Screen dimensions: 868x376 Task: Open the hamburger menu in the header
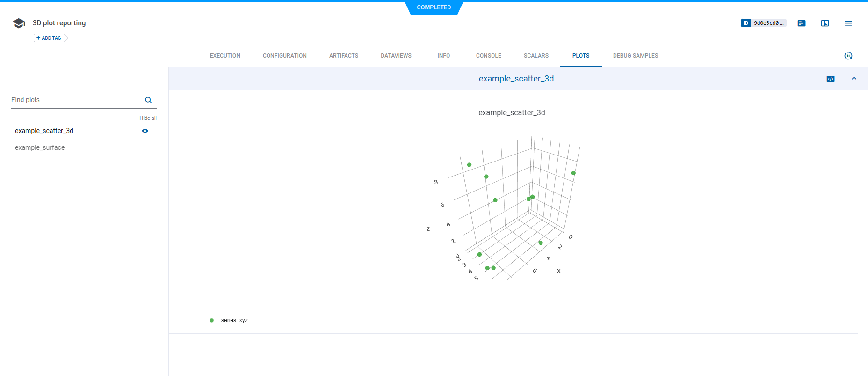pyautogui.click(x=848, y=23)
